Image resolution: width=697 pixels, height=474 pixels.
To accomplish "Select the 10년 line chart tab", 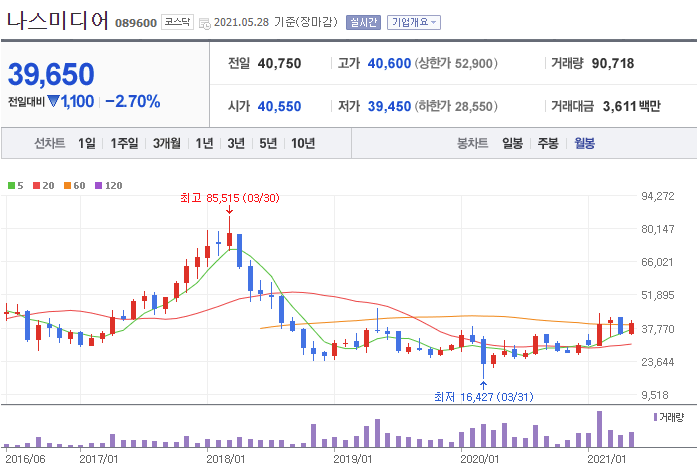I will click(x=303, y=143).
